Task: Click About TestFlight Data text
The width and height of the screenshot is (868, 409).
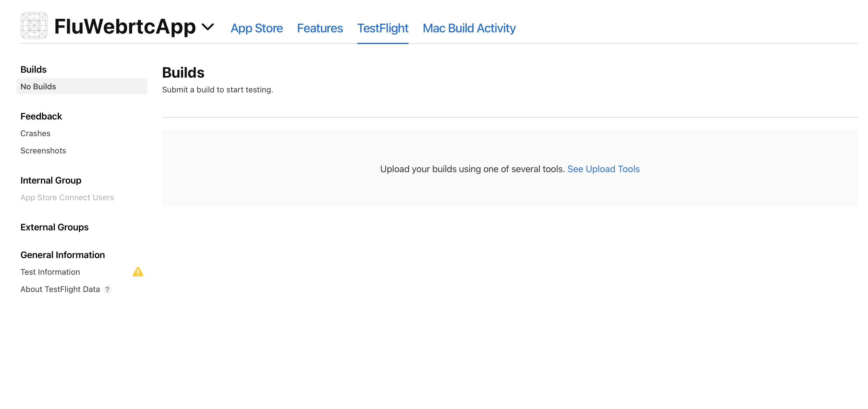Action: (60, 290)
